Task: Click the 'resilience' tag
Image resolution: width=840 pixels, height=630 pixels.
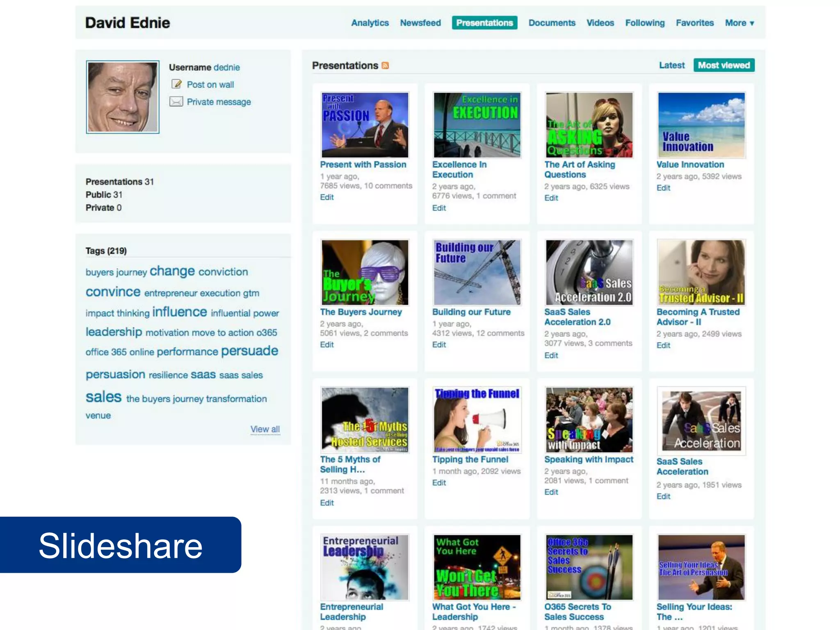Action: [168, 375]
